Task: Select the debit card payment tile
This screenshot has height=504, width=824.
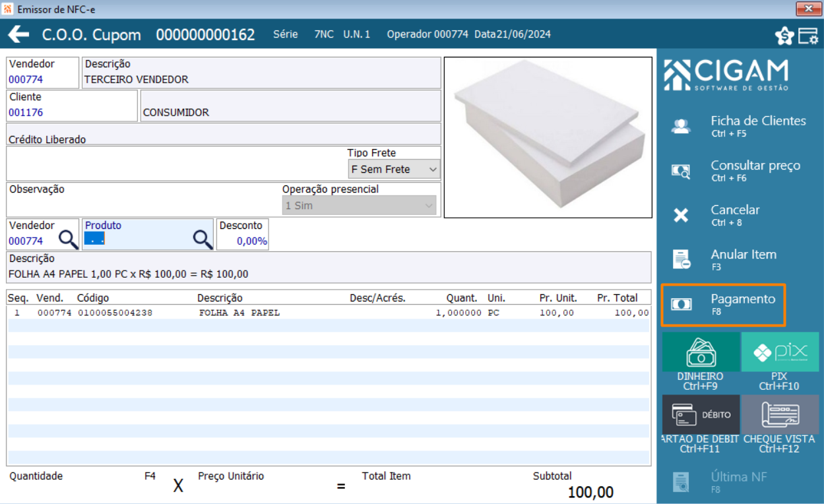Action: coord(701,414)
